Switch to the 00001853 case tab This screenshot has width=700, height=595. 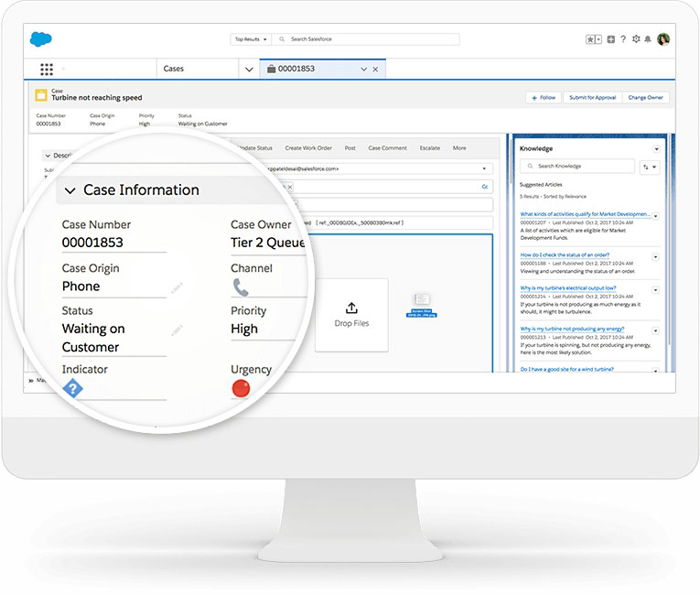tap(296, 69)
